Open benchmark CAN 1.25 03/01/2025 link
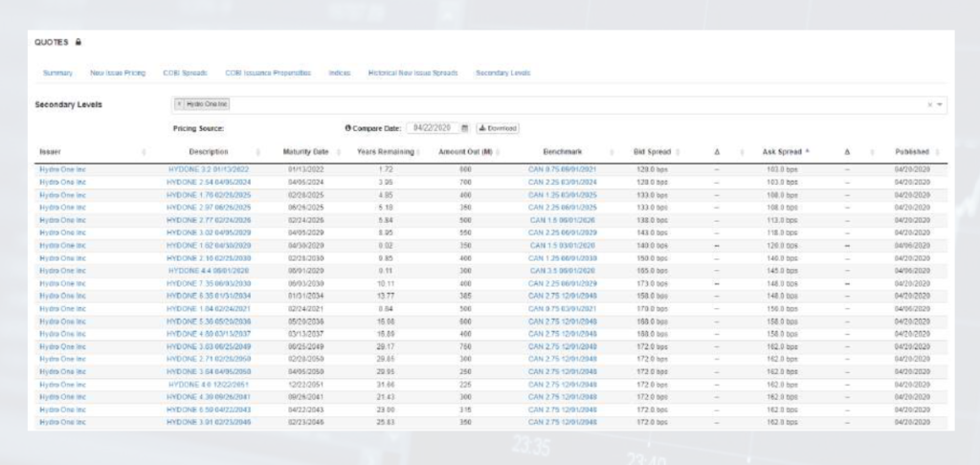980x465 pixels. tap(563, 195)
